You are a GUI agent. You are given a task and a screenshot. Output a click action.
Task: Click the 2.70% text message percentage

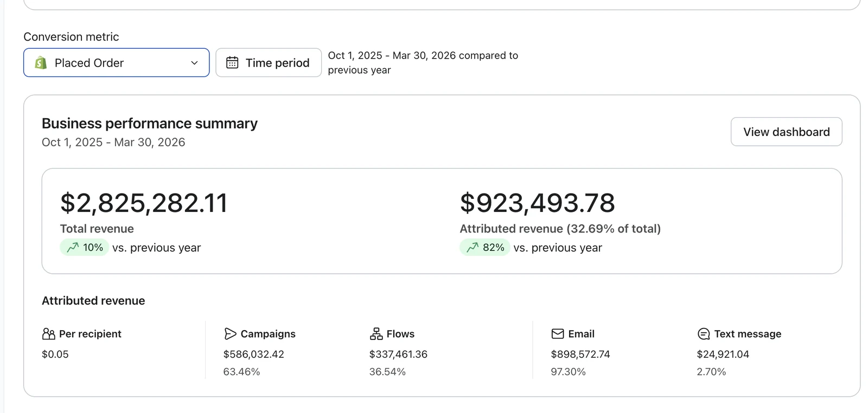point(711,372)
